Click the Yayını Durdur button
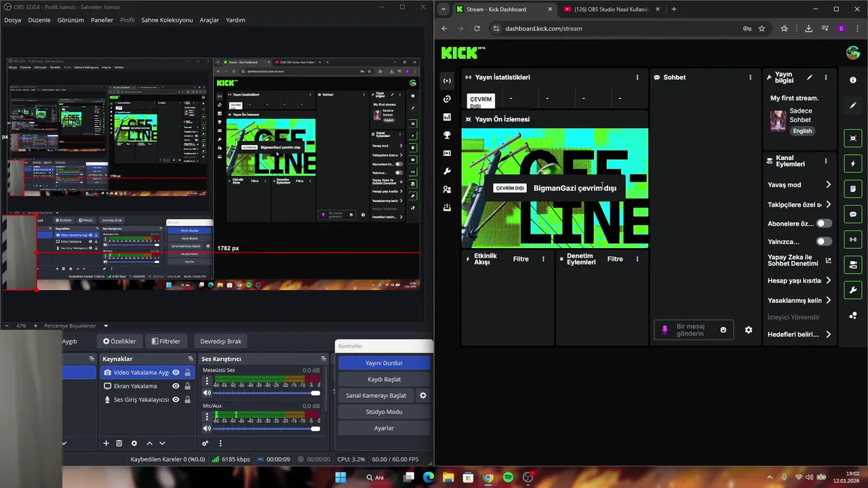The height and width of the screenshot is (488, 868). pyautogui.click(x=384, y=363)
